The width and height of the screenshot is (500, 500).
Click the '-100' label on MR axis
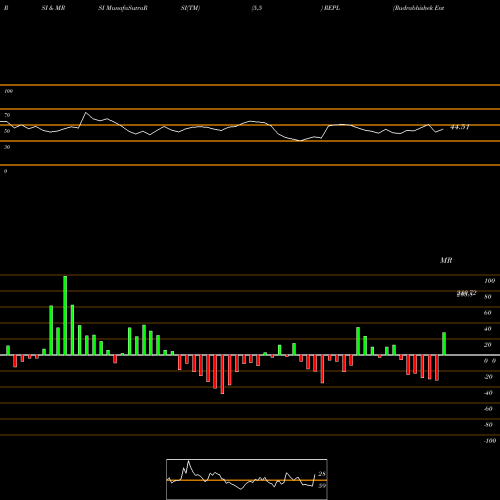click(490, 441)
